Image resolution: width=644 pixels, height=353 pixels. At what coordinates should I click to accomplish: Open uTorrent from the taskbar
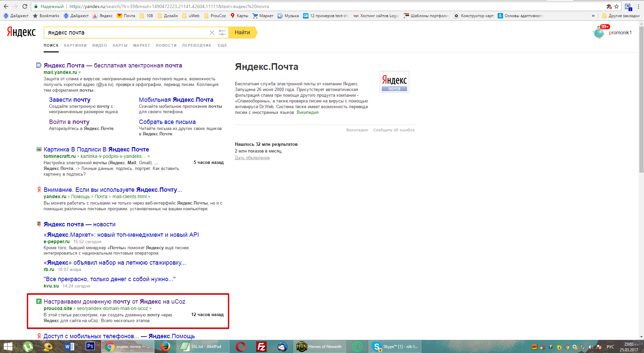click(28, 347)
